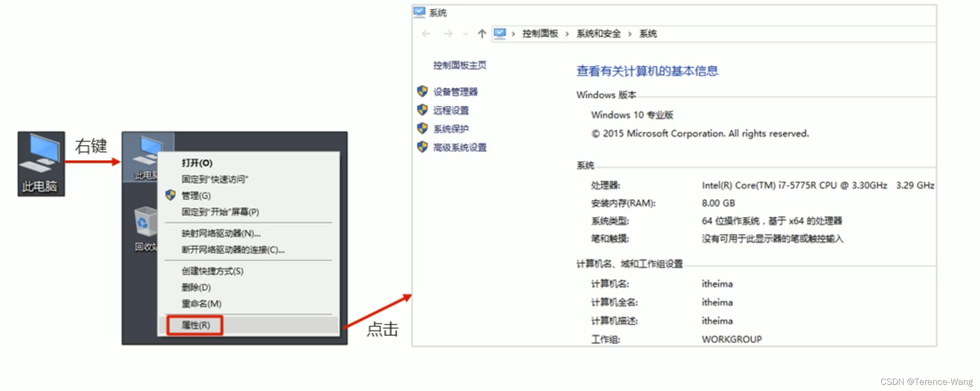This screenshot has width=980, height=391.
Task: Open 控制面板主页 link
Action: (460, 65)
